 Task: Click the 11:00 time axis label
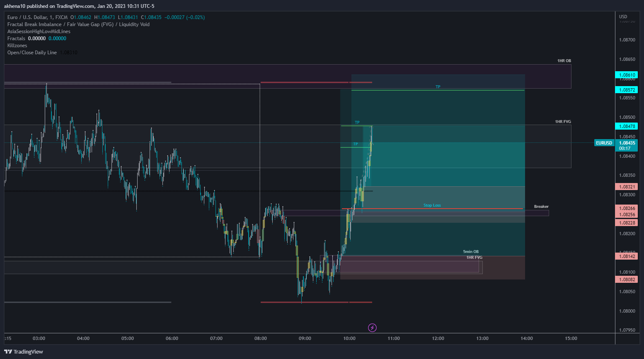pos(394,338)
